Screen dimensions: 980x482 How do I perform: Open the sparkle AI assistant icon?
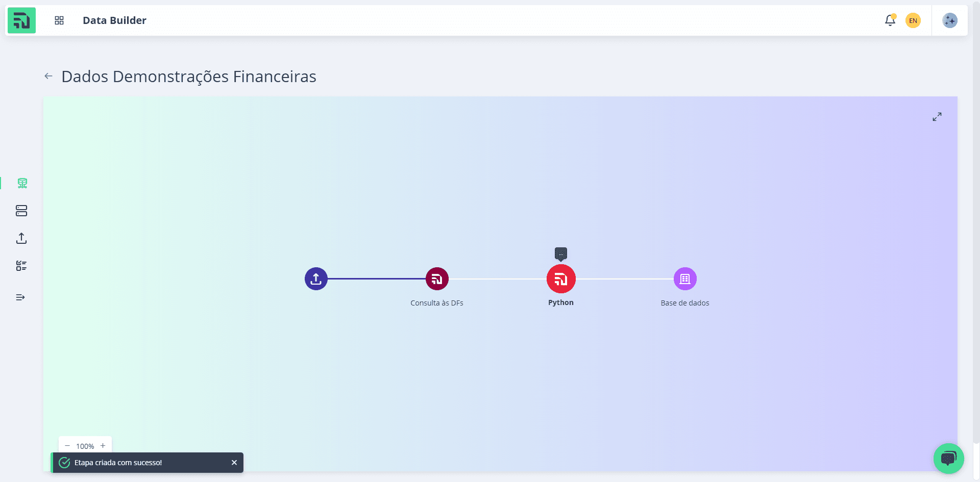pos(950,20)
